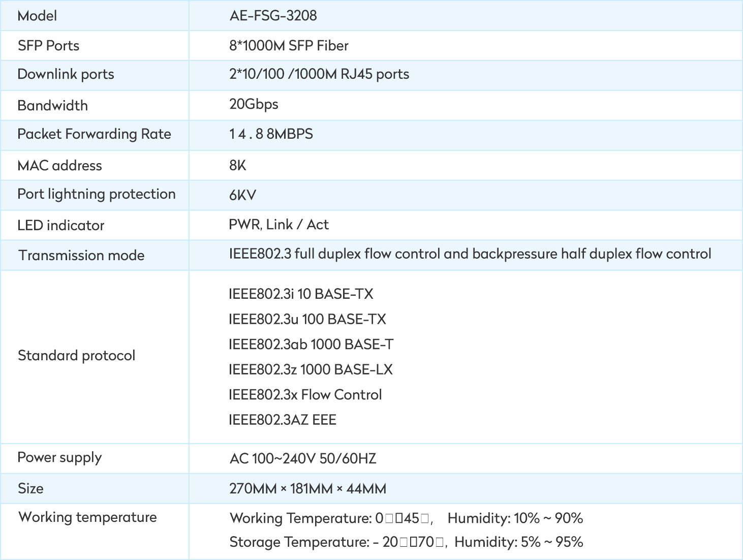Select the 270MM × 181MM × 44MM size
Viewport: 743px width, 560px height.
(x=307, y=489)
